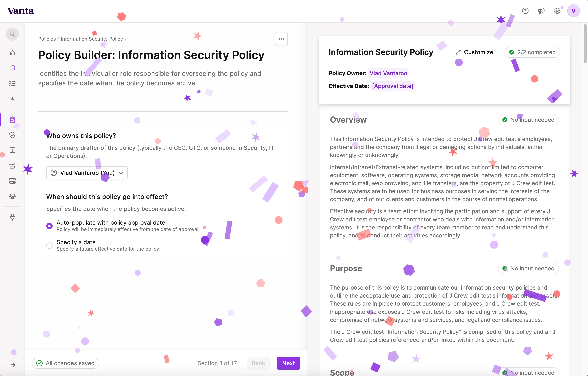
Task: Open the alert exclamation icon in sidebar
Action: tap(12, 150)
